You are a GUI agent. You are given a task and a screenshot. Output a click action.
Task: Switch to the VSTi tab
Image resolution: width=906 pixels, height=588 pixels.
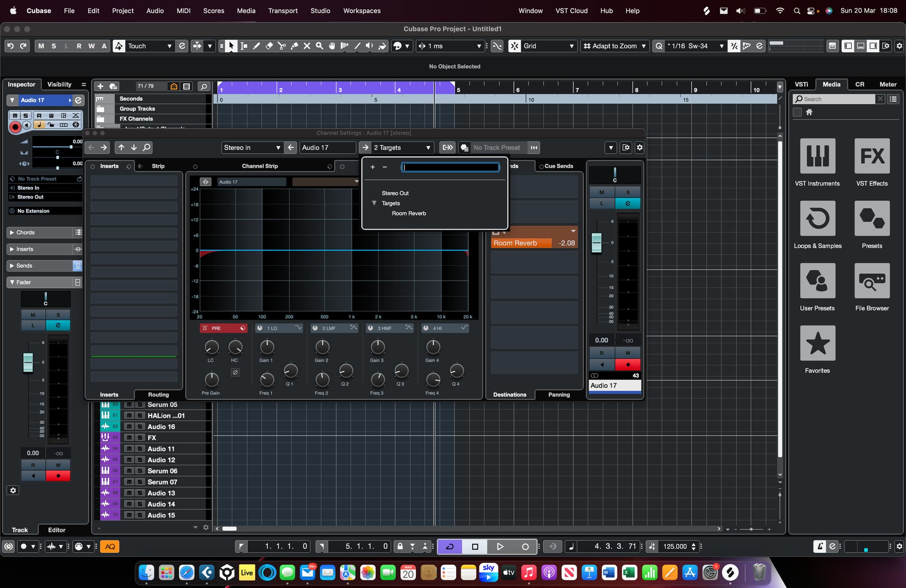[801, 84]
